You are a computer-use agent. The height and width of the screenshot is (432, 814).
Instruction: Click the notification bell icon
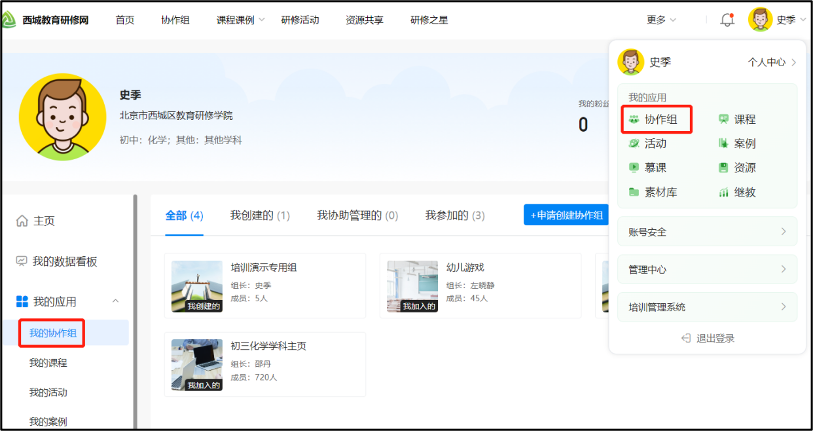point(727,20)
